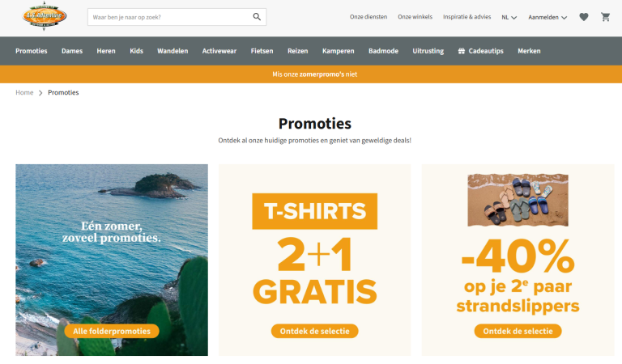Open the shopping cart icon
This screenshot has height=364, width=622.
(x=605, y=17)
